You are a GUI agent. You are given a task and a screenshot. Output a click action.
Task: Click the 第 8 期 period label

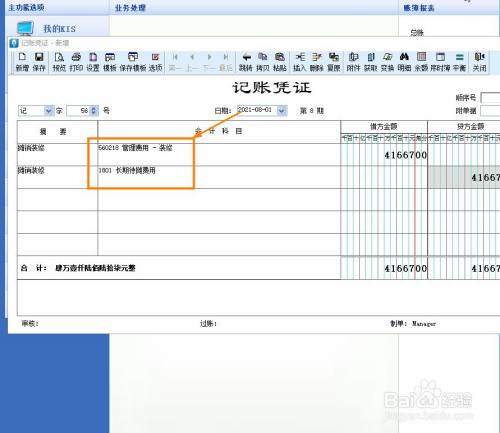312,111
